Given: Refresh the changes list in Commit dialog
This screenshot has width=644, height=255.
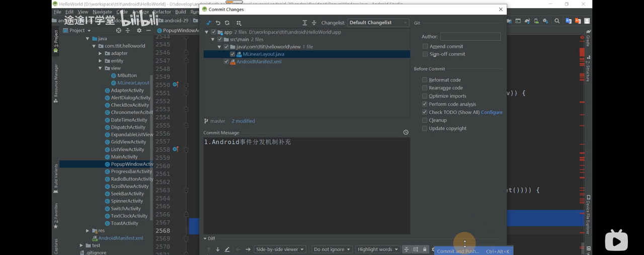Looking at the screenshot, I should pyautogui.click(x=227, y=23).
